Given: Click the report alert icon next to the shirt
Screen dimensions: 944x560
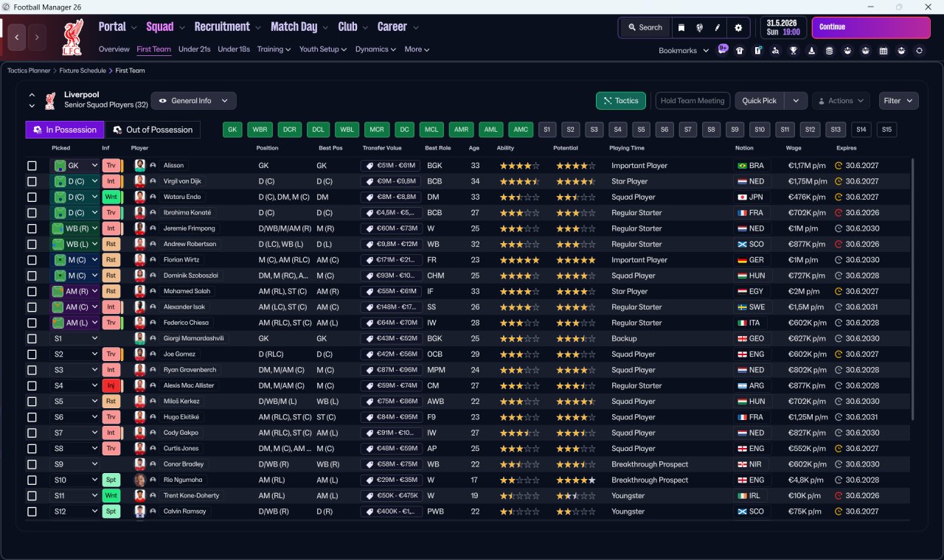Looking at the screenshot, I should pos(757,51).
